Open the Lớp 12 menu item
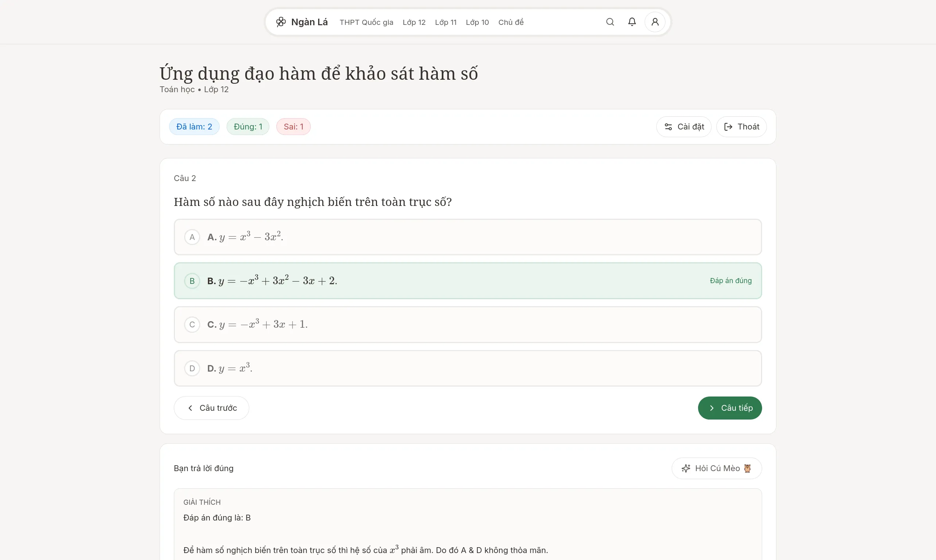 coord(414,22)
